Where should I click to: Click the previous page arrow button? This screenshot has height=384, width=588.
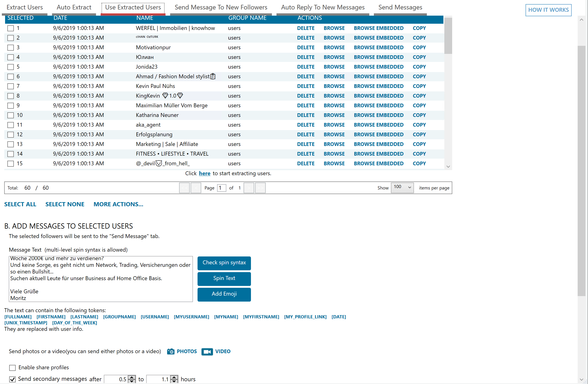click(196, 188)
